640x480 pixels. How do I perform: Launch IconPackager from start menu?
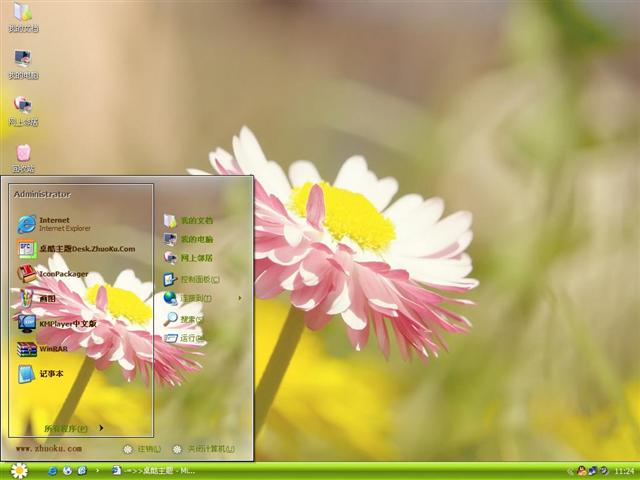coord(53,274)
